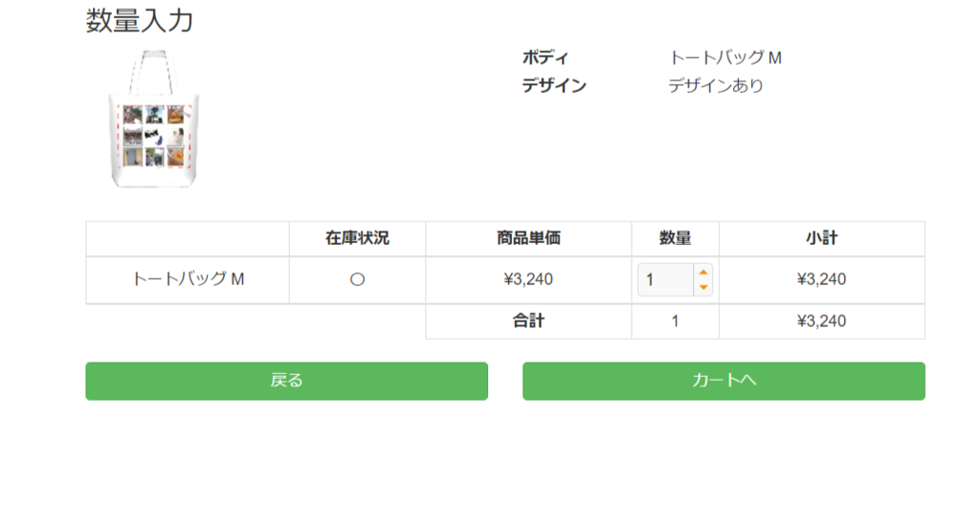Screen dimensions: 980x507
Task: Click the デザインあり value text
Action: tap(716, 85)
